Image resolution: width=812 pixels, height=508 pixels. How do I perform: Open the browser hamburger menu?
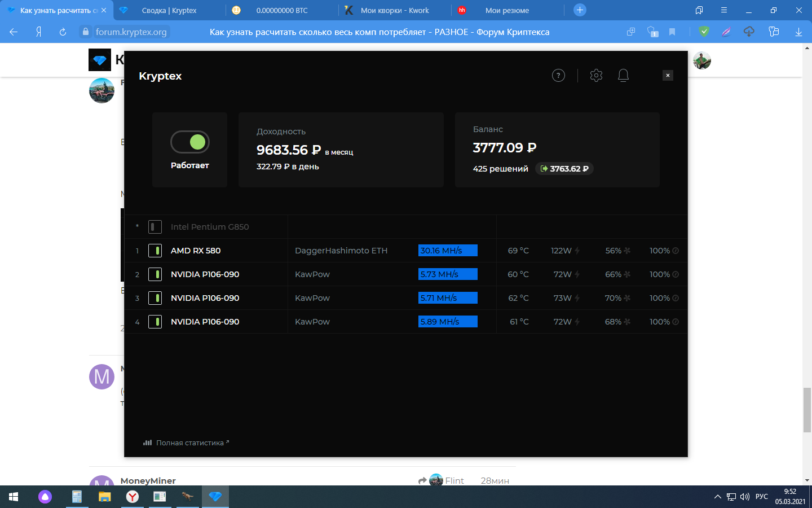tap(724, 10)
